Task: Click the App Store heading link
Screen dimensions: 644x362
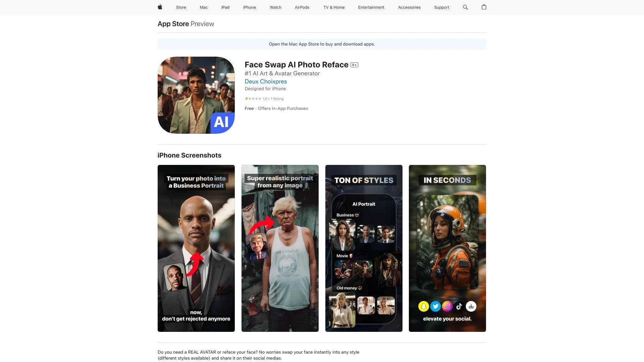Action: point(173,24)
